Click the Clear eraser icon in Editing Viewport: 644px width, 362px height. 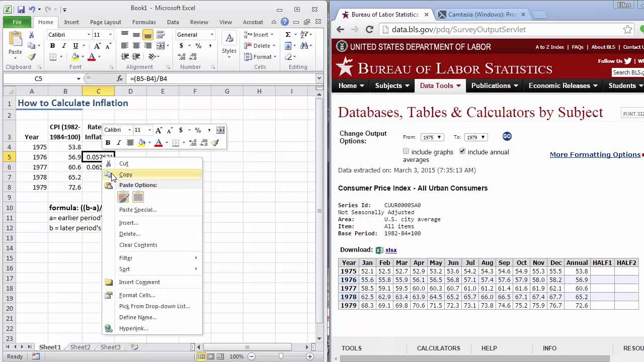point(288,57)
